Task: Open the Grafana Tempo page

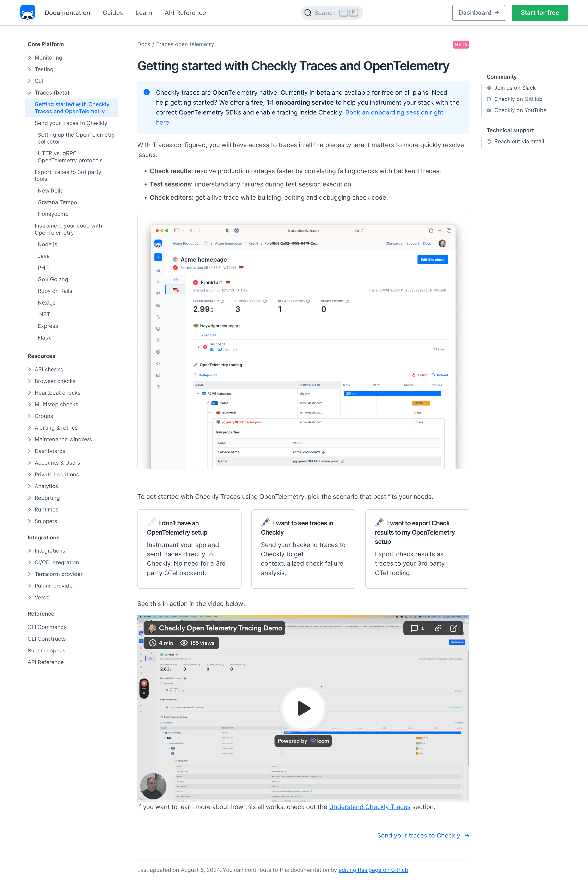Action: pos(57,202)
